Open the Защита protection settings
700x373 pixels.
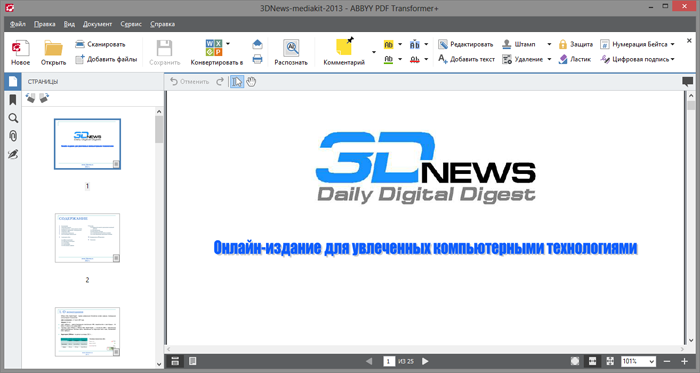click(575, 44)
